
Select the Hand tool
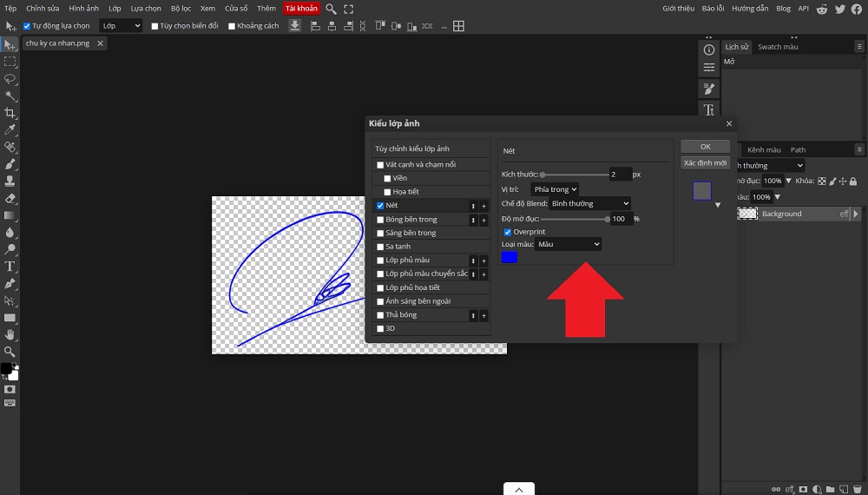click(10, 334)
